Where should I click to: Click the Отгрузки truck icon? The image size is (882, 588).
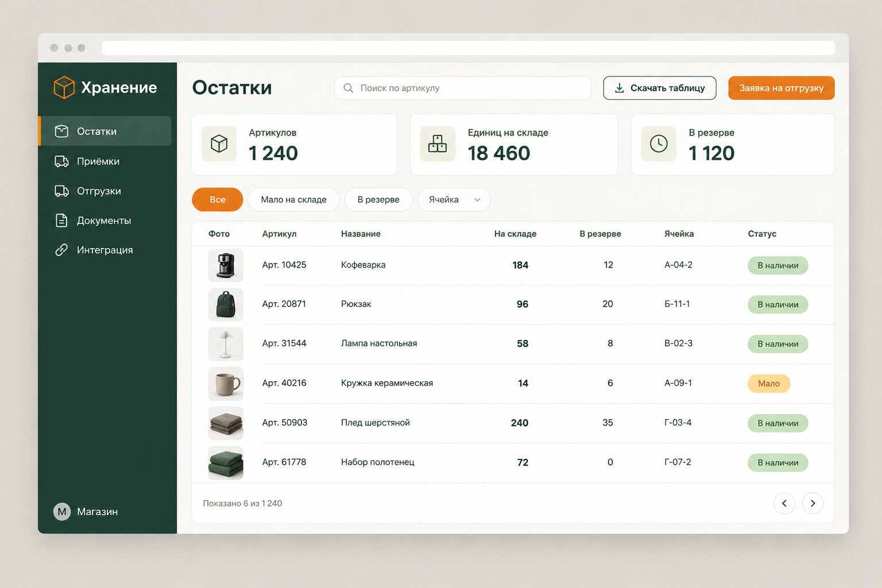61,191
